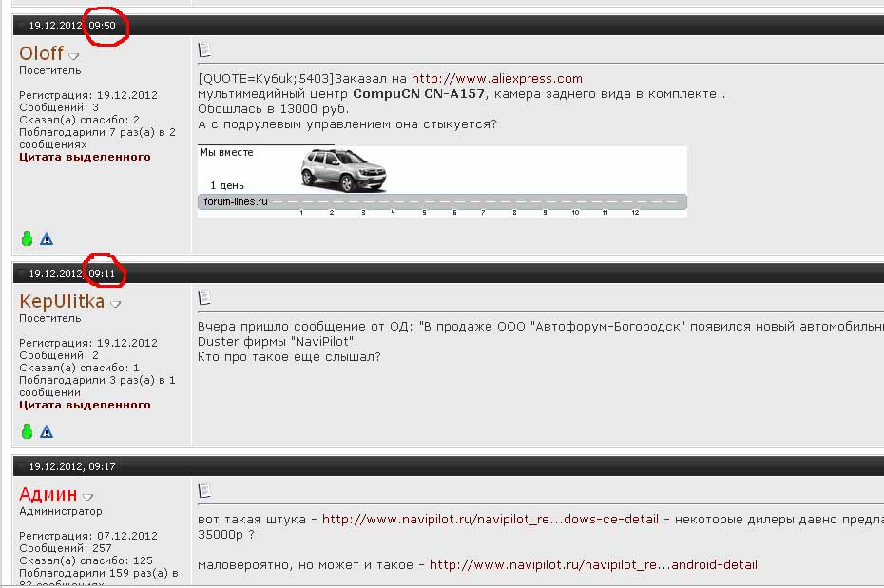This screenshot has width=884, height=588.
Task: Report Oloff's post via warning triangle icon
Action: [47, 239]
